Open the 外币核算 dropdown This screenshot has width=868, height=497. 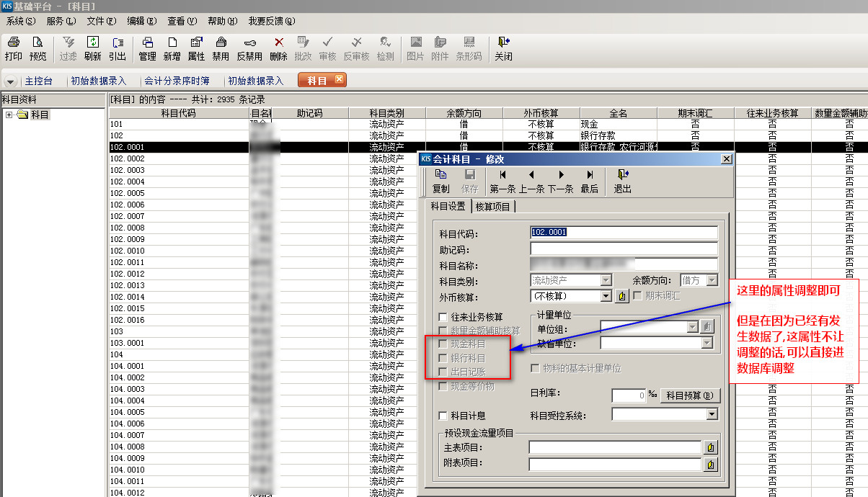(x=606, y=296)
